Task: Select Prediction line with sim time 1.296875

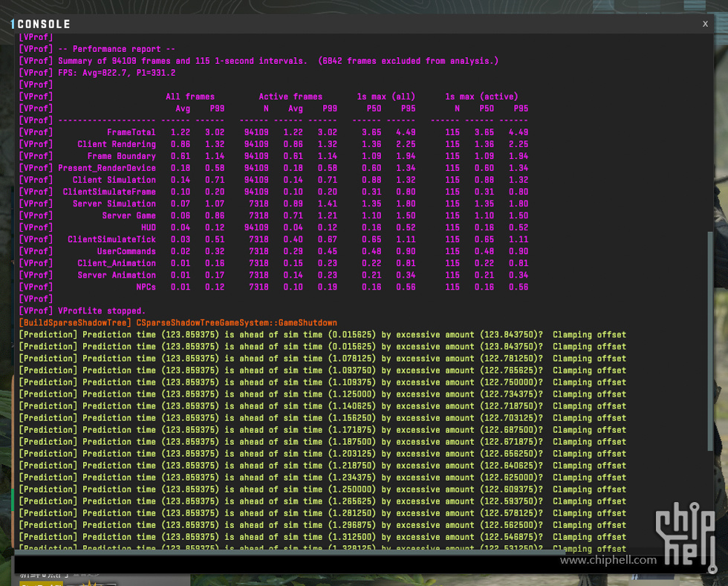Action: point(322,526)
